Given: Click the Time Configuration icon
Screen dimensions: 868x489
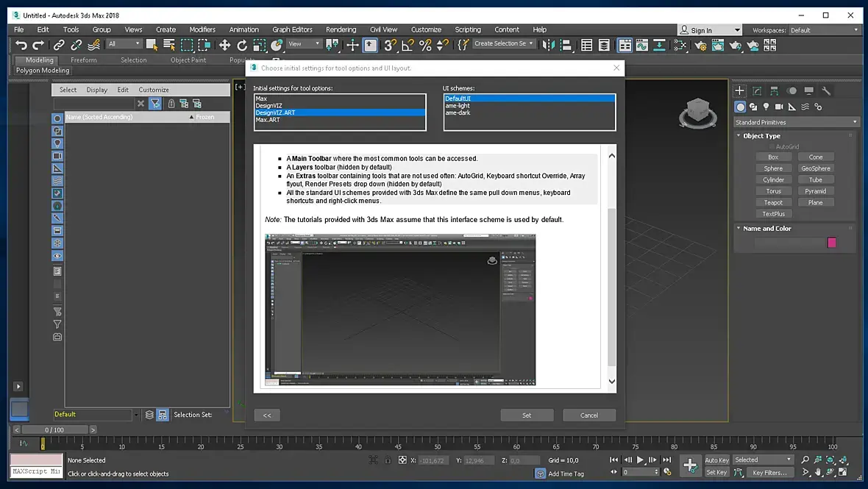Looking at the screenshot, I should [668, 472].
